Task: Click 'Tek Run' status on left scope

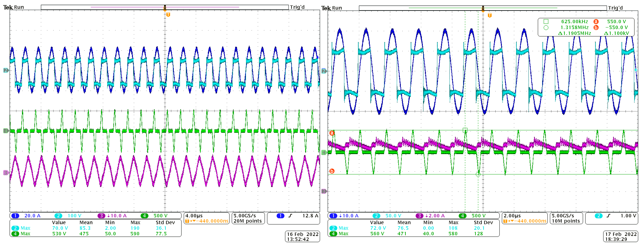Action: tap(13, 7)
